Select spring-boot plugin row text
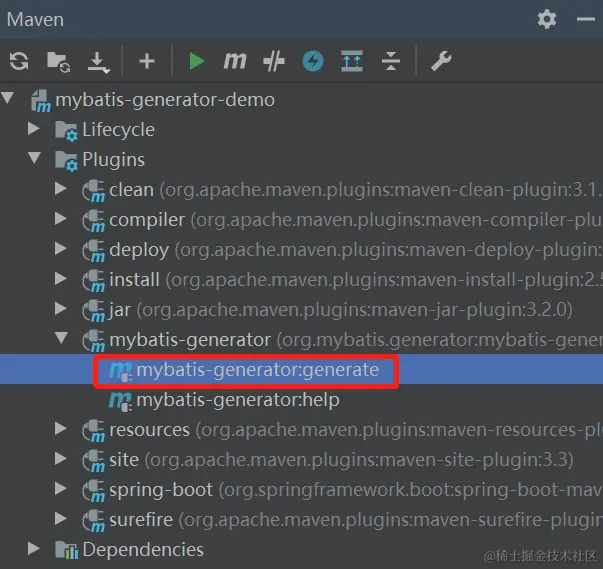Image resolution: width=603 pixels, height=569 pixels. tap(356, 490)
